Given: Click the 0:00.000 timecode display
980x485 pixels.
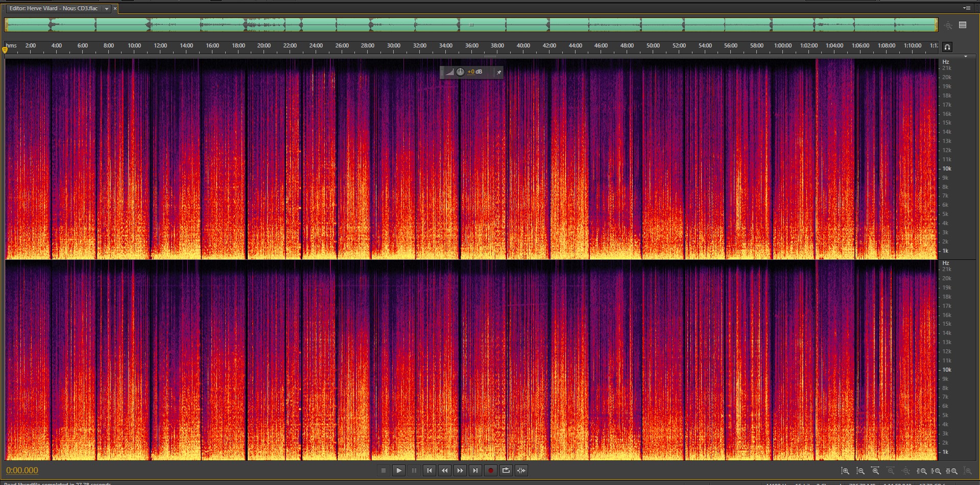Looking at the screenshot, I should point(22,471).
